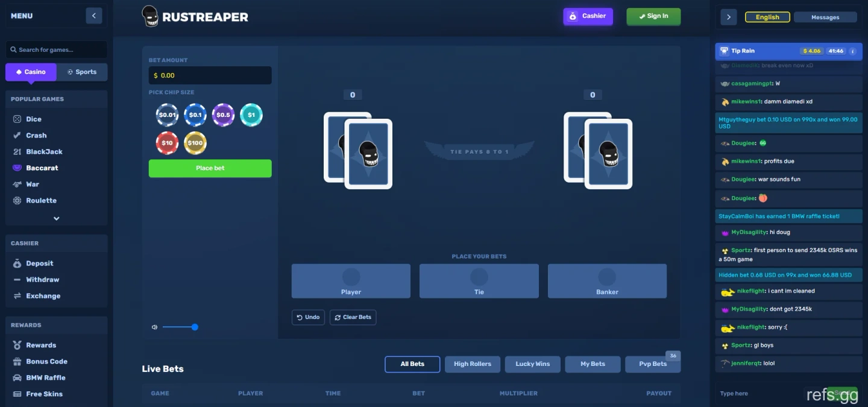
Task: Click the Undo button
Action: [308, 317]
